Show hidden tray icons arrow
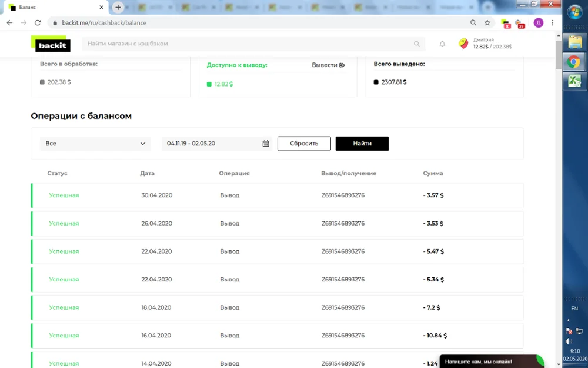Viewport: 588px width, 368px height. [x=569, y=320]
